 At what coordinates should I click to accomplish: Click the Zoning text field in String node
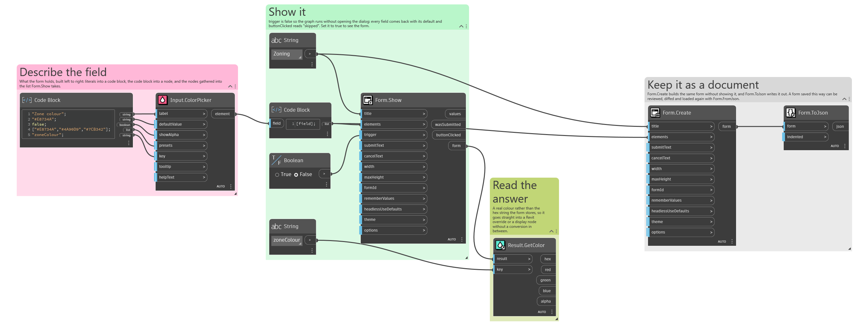(287, 54)
